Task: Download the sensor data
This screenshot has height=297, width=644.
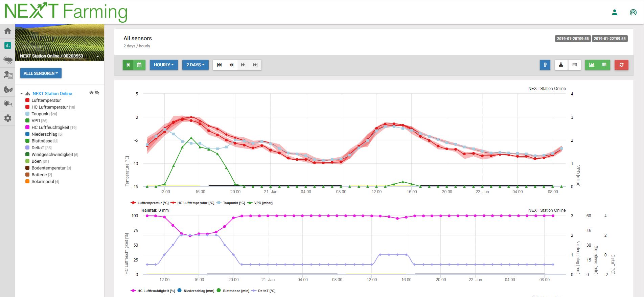Action: click(561, 65)
